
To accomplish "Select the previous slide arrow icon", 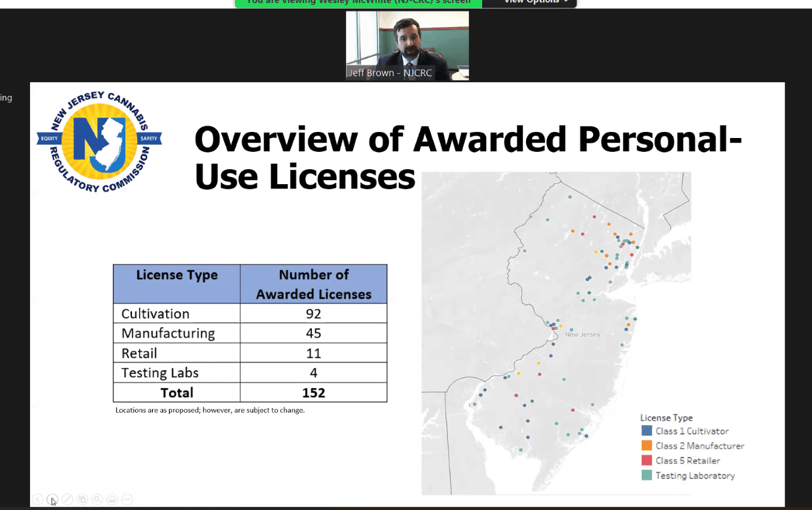I will (37, 499).
